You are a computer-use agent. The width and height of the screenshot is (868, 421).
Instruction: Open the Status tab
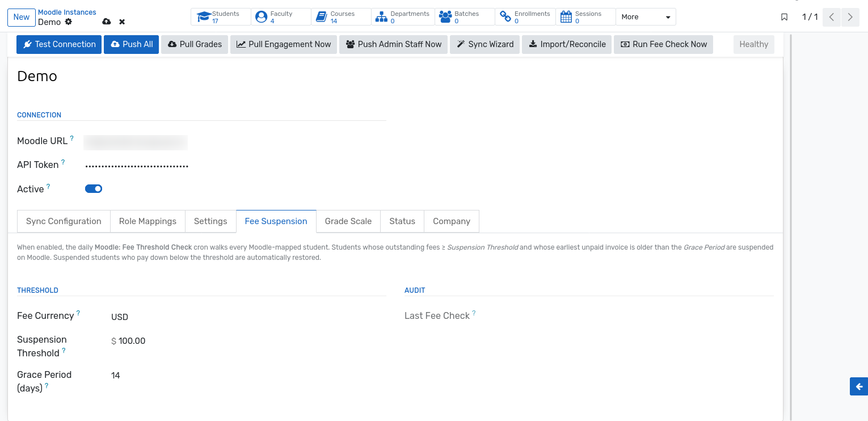click(x=402, y=221)
